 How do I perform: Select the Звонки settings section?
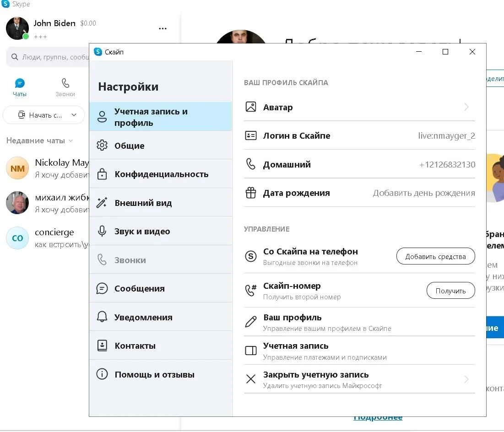pos(160,260)
